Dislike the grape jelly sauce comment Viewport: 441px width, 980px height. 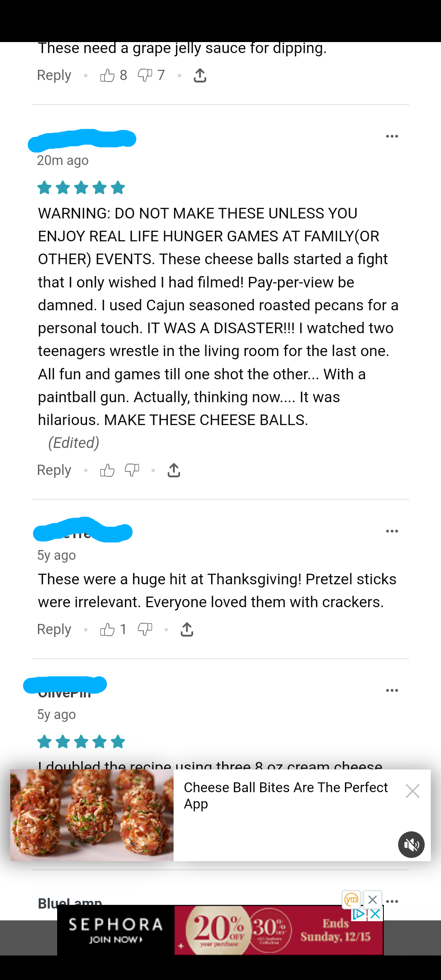pos(145,76)
